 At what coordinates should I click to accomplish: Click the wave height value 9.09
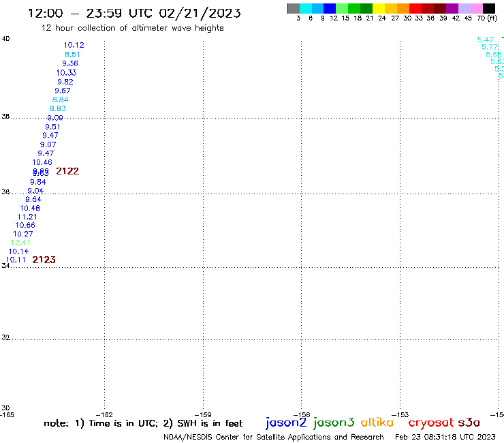coord(55,118)
